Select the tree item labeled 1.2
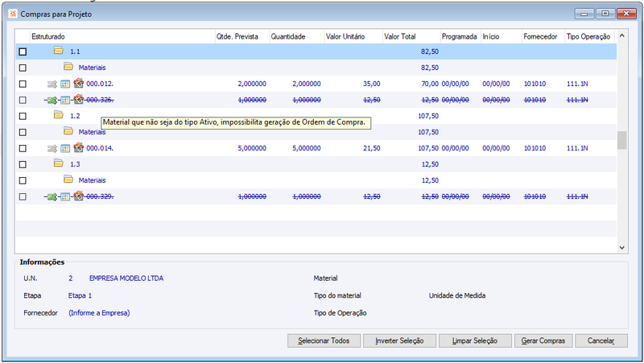This screenshot has height=363, width=644. [75, 116]
